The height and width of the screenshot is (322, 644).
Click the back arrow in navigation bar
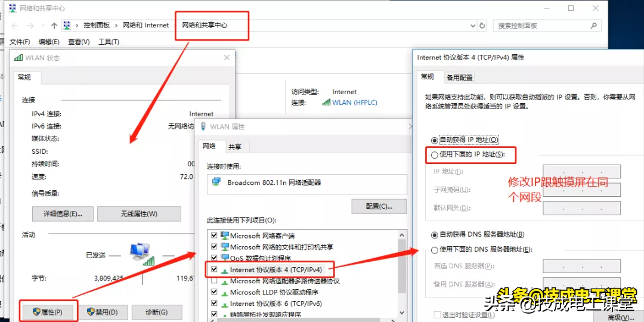pos(15,26)
